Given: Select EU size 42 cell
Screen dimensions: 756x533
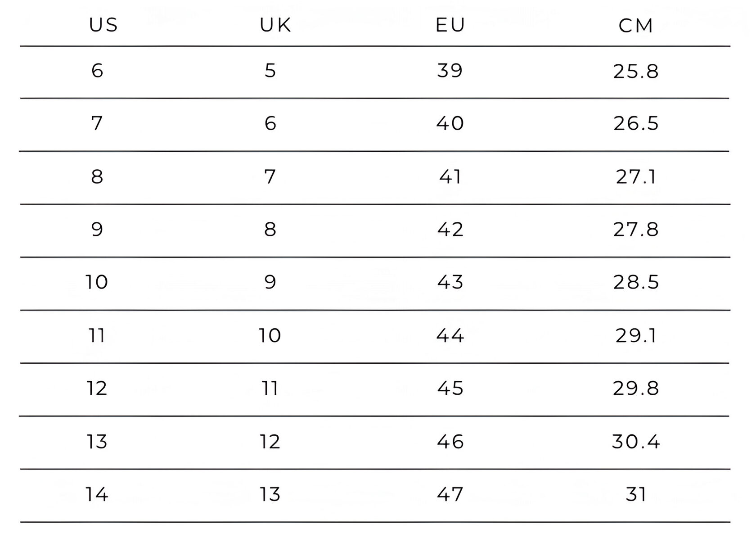Looking at the screenshot, I should click(x=450, y=230).
